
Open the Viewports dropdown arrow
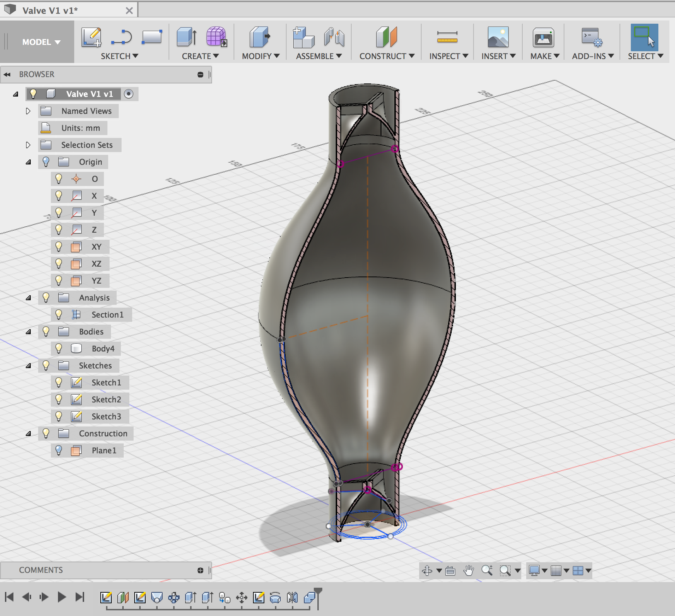click(x=588, y=570)
